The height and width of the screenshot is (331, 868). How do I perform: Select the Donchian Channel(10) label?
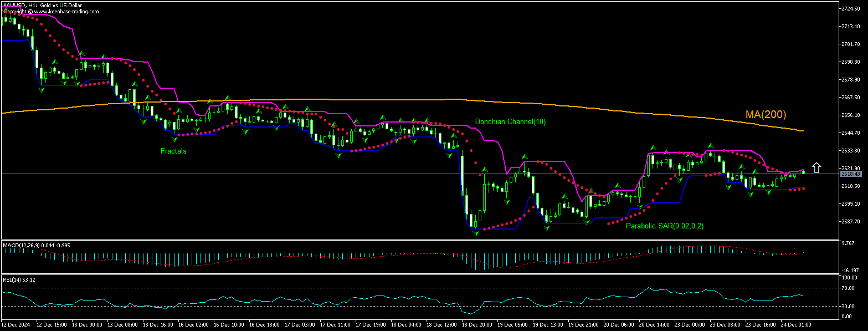point(510,122)
